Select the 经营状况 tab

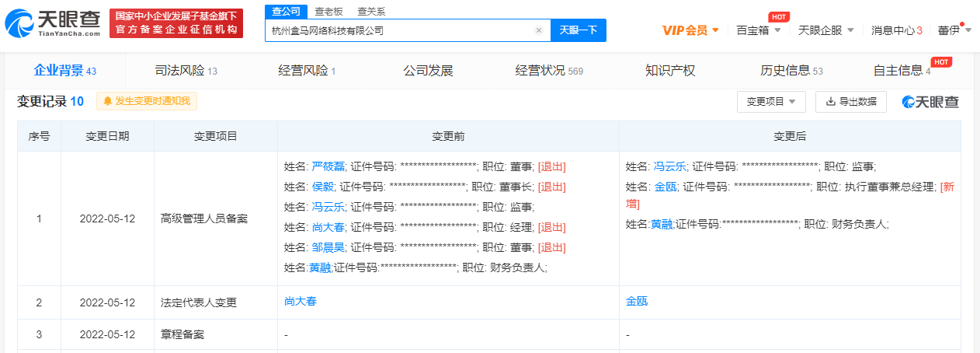(549, 71)
